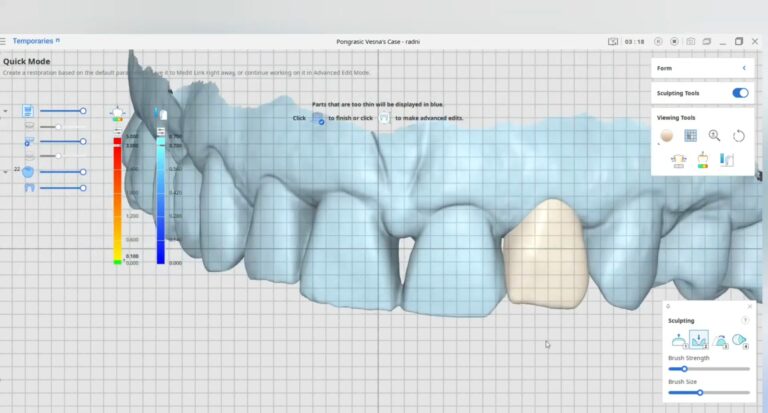The image size is (768, 413).
Task: Open the hamburger menu beside Temporaries
Action: click(3, 41)
